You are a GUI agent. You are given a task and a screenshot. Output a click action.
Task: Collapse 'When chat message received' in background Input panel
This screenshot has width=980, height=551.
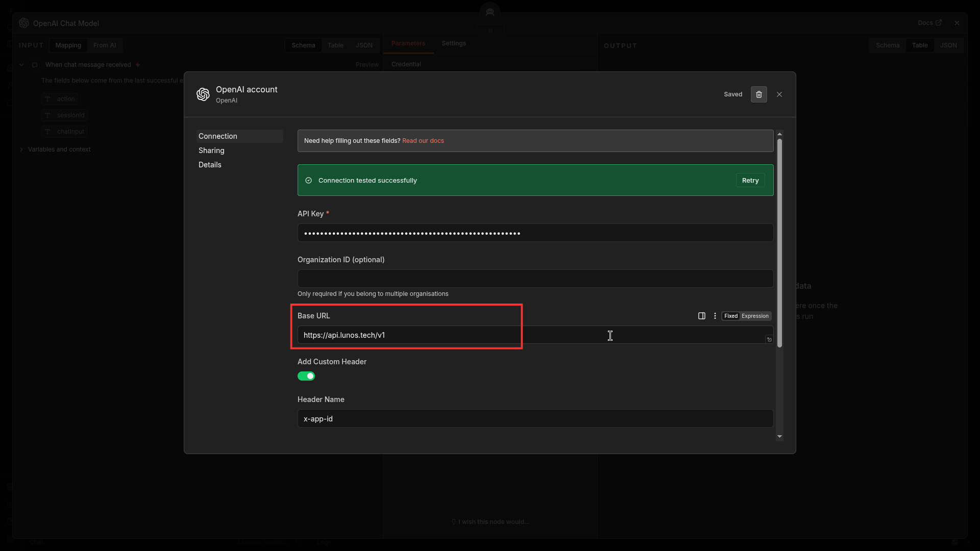[x=21, y=65]
